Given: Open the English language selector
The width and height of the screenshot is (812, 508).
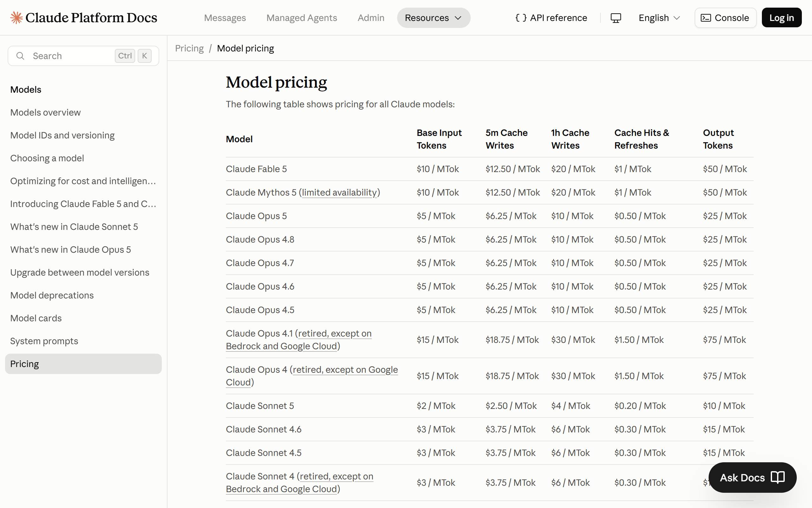Looking at the screenshot, I should (659, 18).
